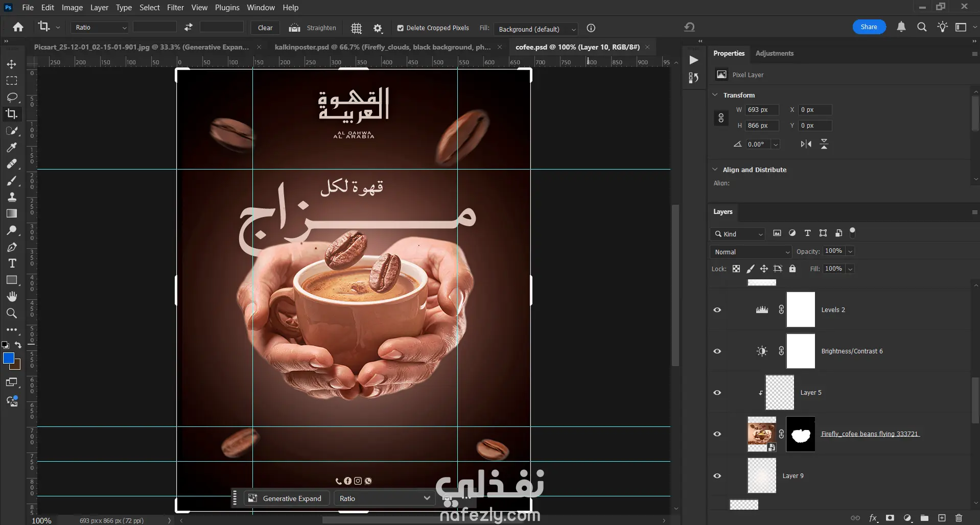The width and height of the screenshot is (980, 525).
Task: Open the layer Fill percentage dropdown
Action: click(x=850, y=269)
